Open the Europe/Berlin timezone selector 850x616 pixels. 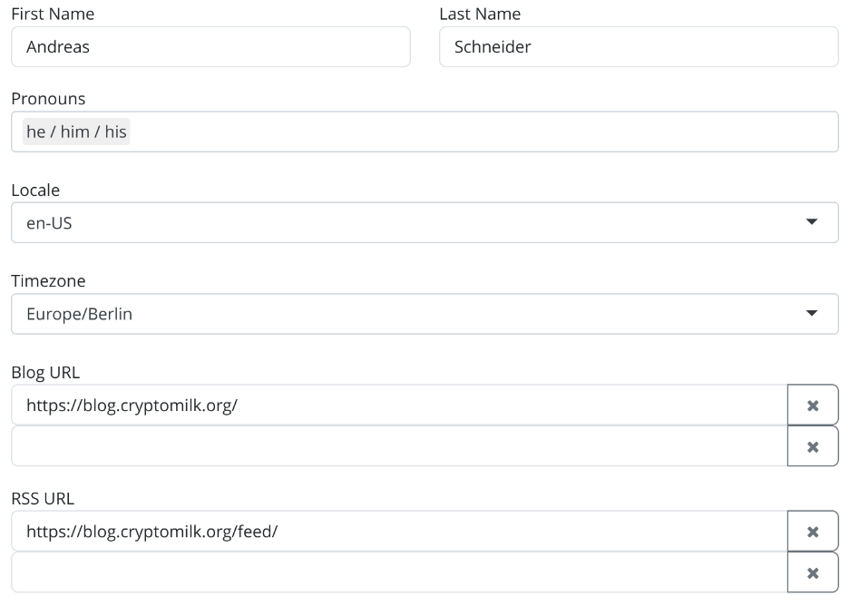click(425, 314)
